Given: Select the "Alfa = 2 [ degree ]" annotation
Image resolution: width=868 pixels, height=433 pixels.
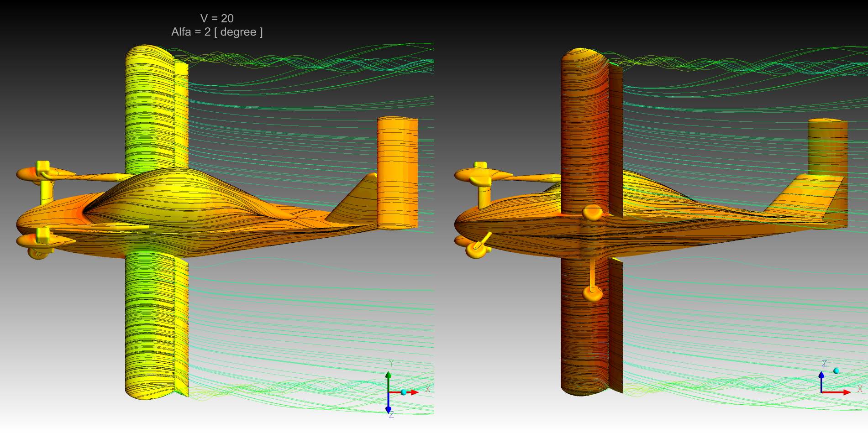Looking at the screenshot, I should point(217,32).
